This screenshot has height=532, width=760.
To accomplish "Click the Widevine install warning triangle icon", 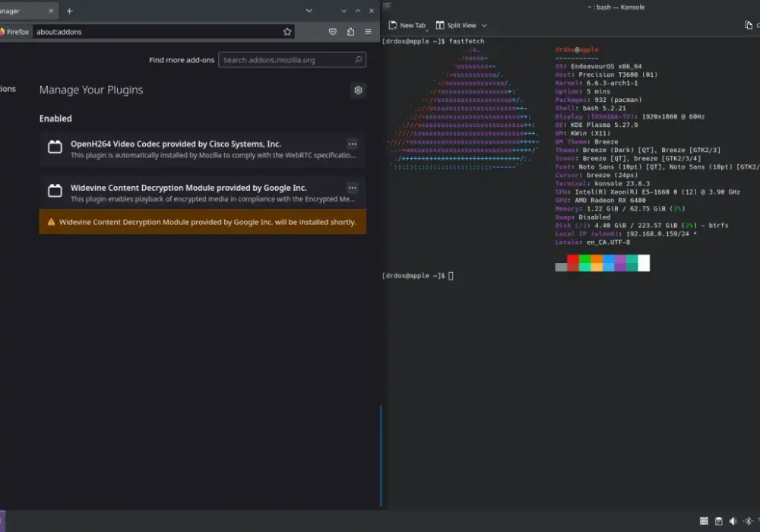I will point(52,222).
